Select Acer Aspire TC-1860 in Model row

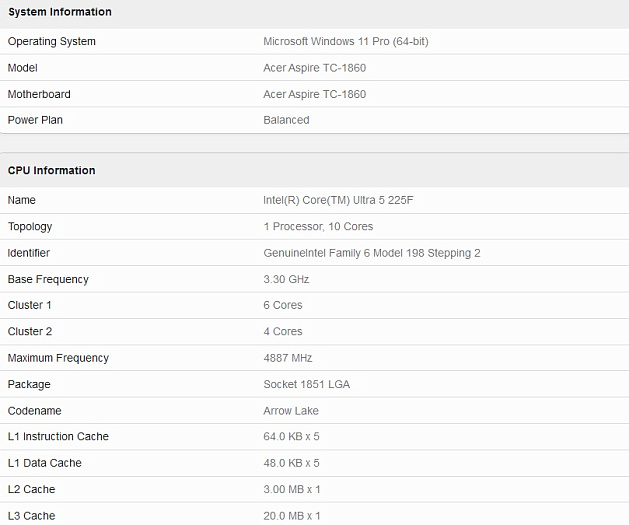tap(314, 68)
